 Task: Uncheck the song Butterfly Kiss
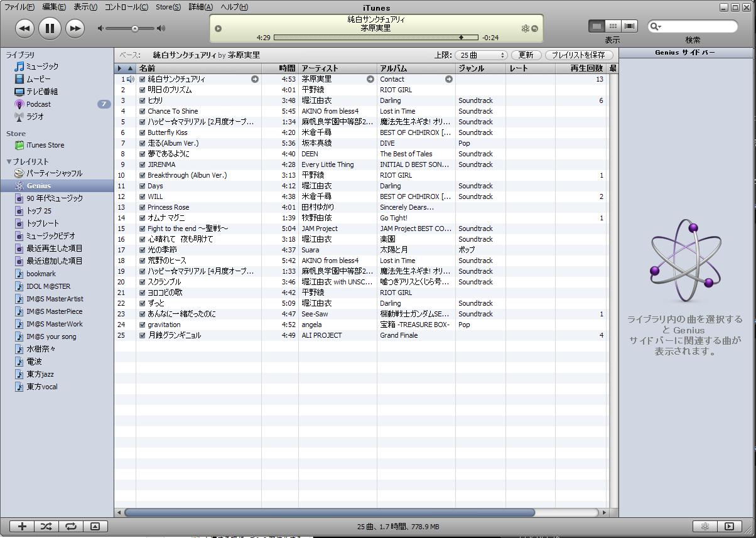point(143,132)
